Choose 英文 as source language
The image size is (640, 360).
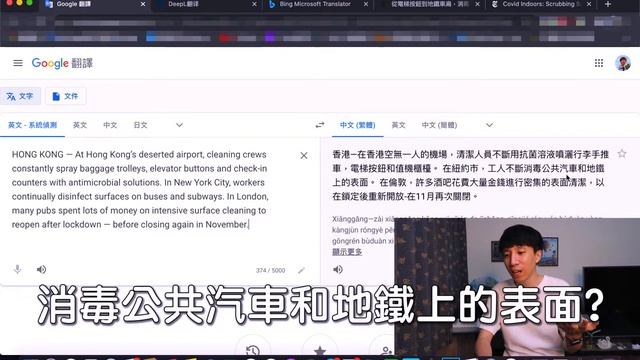(x=80, y=125)
